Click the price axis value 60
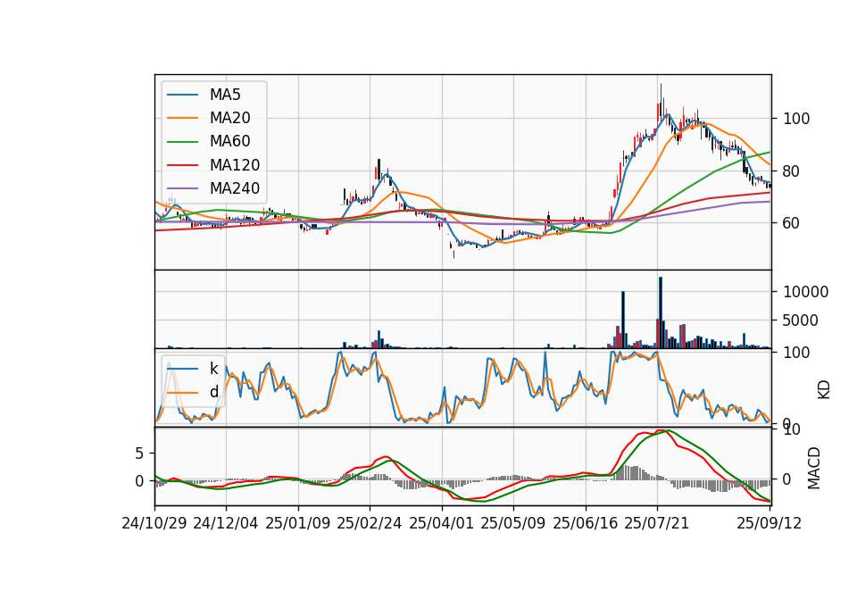The image size is (857, 616). click(792, 223)
